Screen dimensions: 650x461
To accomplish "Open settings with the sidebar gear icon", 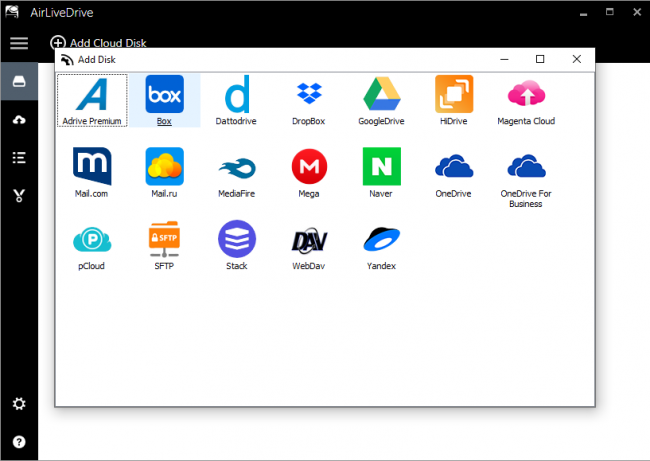I will point(18,404).
